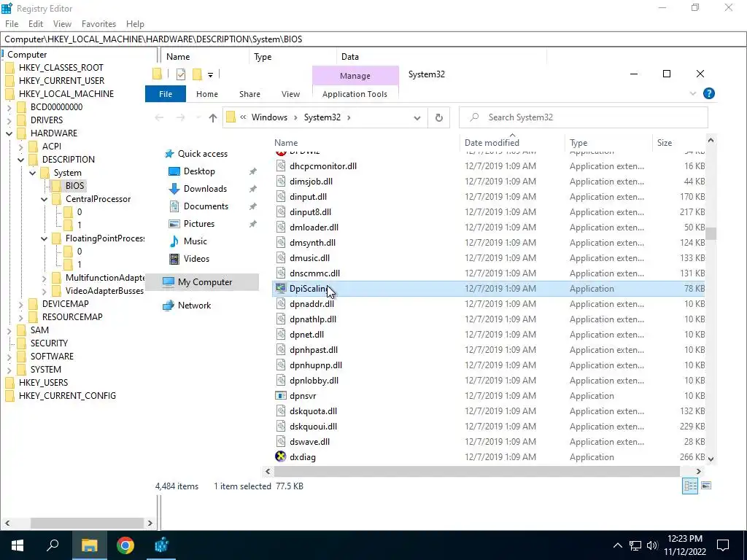Open Desktop in Quick access
Image resolution: width=747 pixels, height=560 pixels.
[x=199, y=171]
